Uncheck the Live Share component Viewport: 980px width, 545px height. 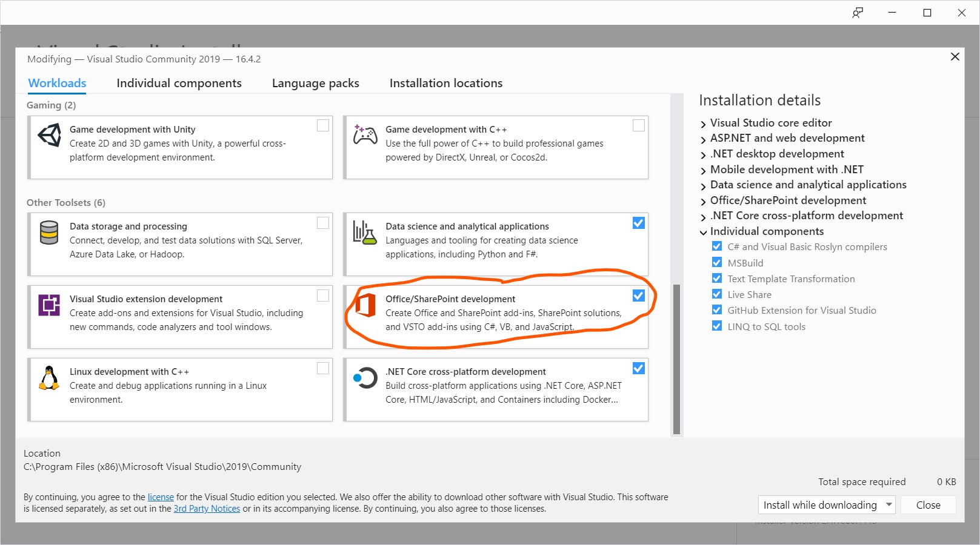(x=717, y=294)
